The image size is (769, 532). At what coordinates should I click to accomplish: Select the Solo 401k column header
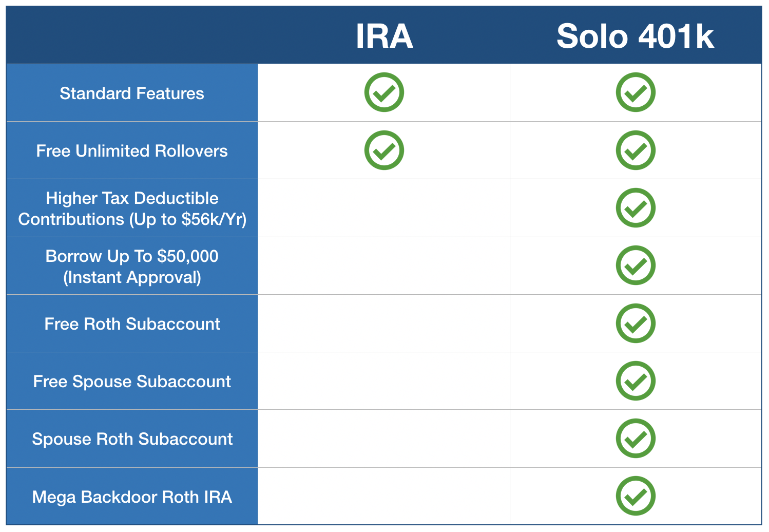coord(635,36)
